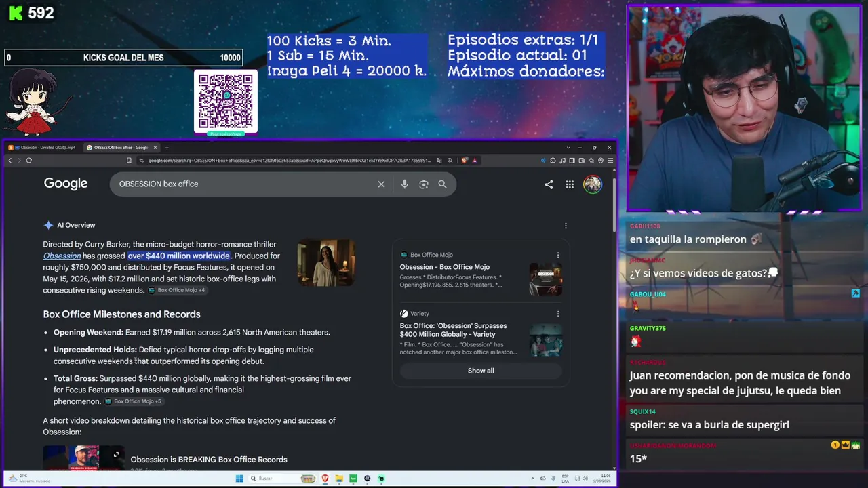Open the Obsession link in AI Overview
The height and width of the screenshot is (488, 868).
(x=62, y=256)
